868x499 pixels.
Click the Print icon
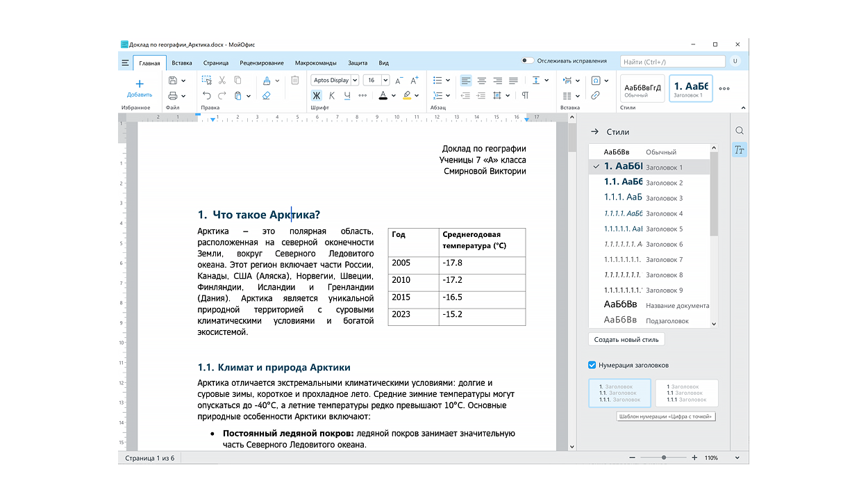click(173, 95)
